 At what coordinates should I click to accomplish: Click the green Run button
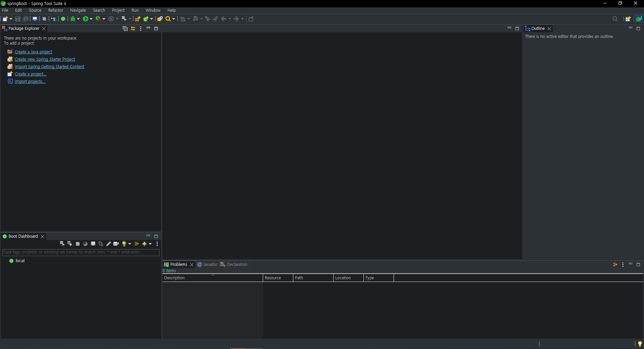click(86, 19)
